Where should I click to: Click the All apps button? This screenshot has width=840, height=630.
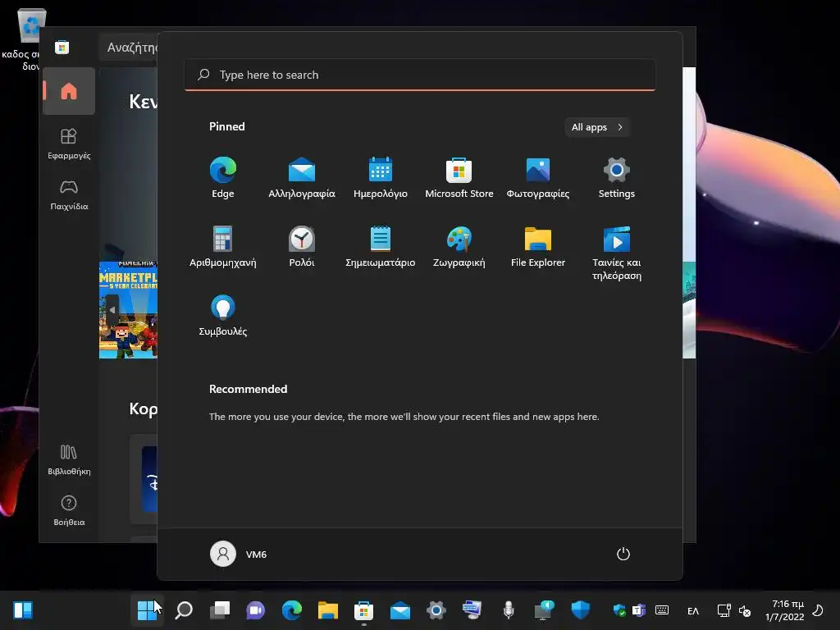(x=597, y=127)
